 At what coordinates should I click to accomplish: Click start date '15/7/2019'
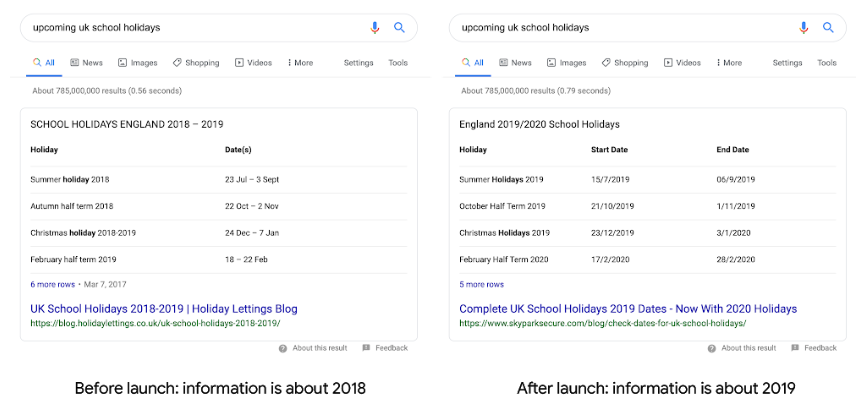[x=610, y=179]
